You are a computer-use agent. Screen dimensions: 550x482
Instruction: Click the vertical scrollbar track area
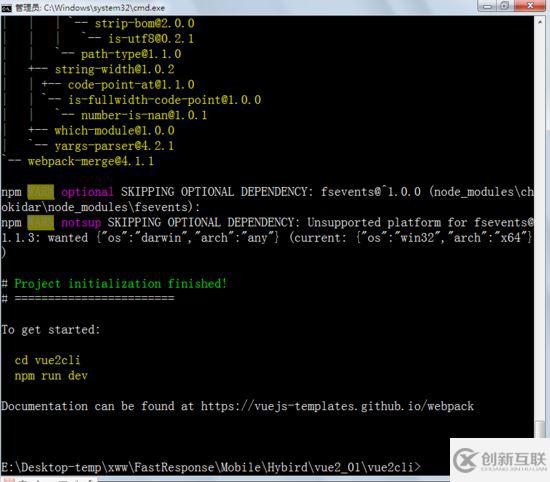tap(540, 225)
